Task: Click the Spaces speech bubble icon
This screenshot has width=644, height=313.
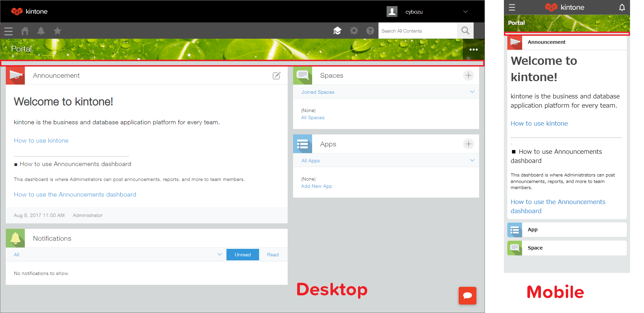Action: pyautogui.click(x=303, y=75)
